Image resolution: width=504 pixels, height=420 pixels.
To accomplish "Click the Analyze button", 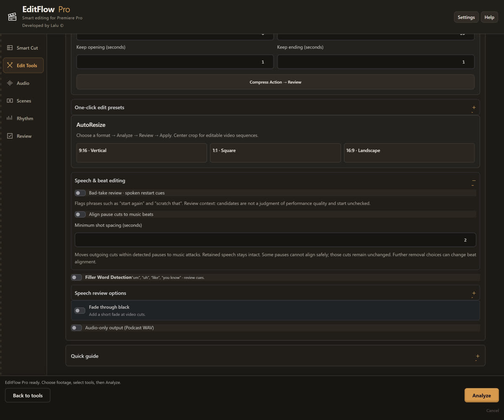I will [482, 395].
